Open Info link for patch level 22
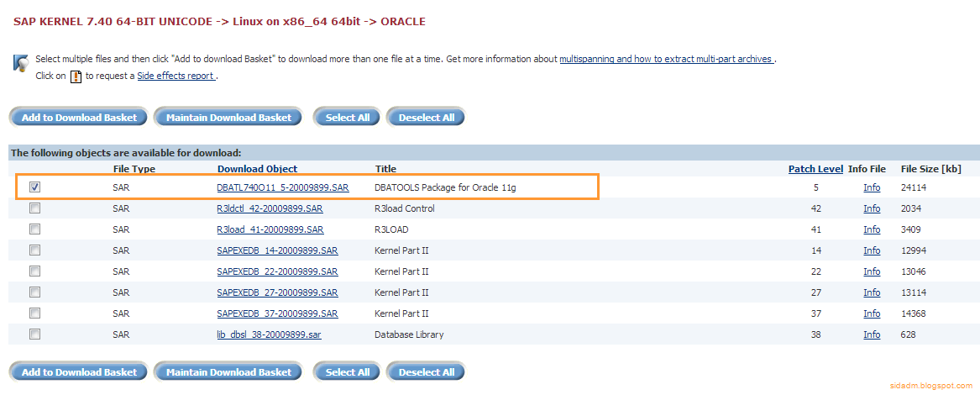 click(872, 271)
